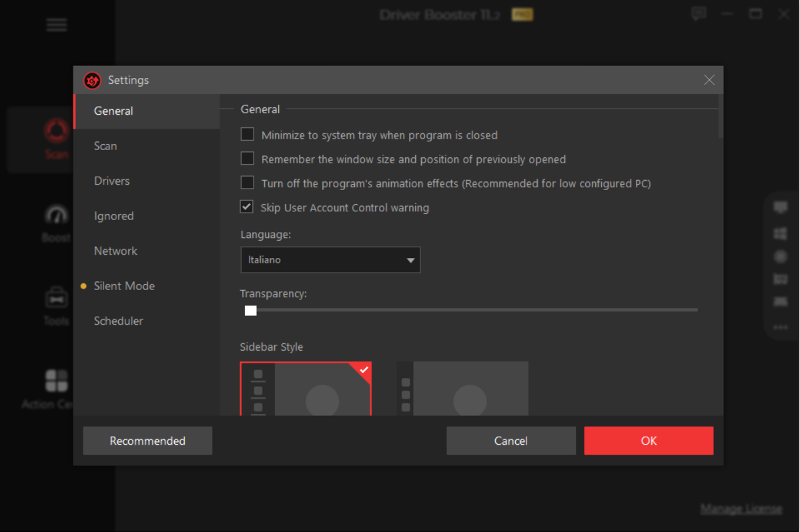Click the PRO badge beside Driver Booster title
This screenshot has height=532, width=800.
[x=522, y=15]
